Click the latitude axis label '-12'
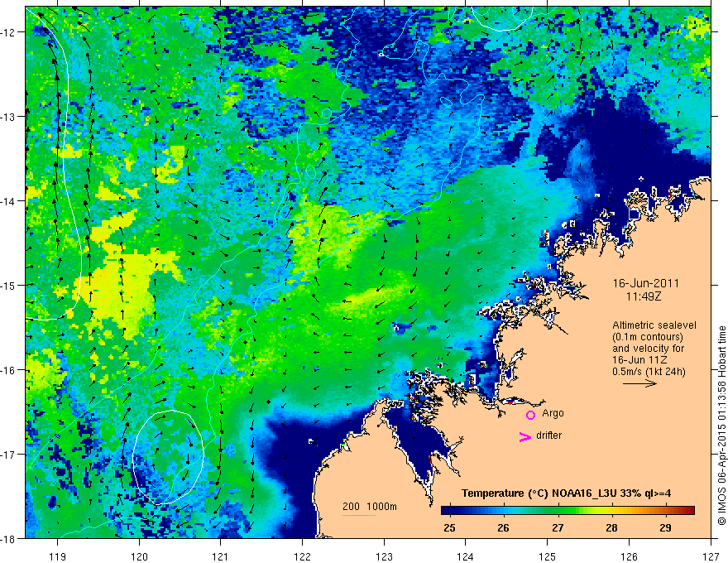The image size is (728, 563). [x=9, y=32]
